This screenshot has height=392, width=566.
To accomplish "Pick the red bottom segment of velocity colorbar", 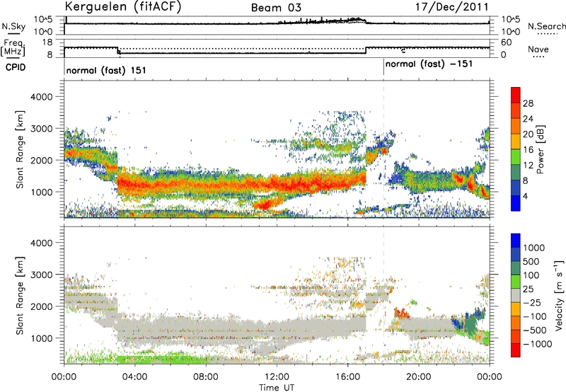I will (x=516, y=350).
